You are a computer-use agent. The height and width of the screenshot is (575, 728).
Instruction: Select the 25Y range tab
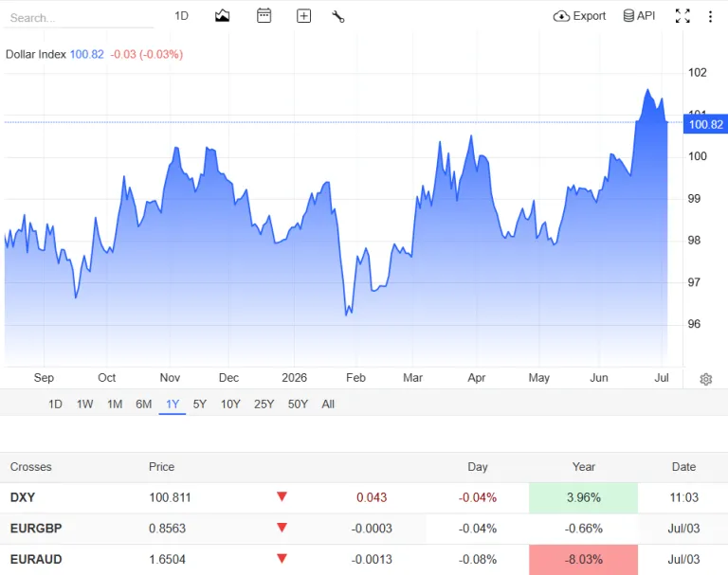pyautogui.click(x=264, y=404)
